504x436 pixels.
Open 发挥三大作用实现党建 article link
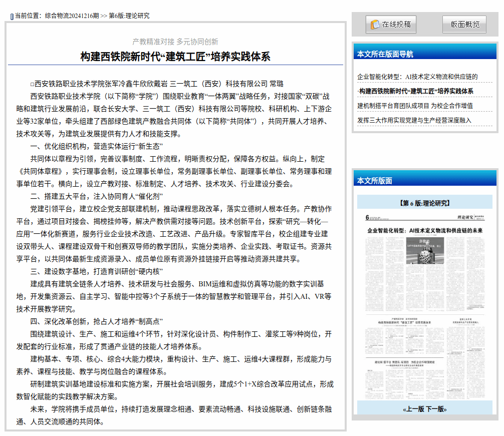(x=414, y=120)
